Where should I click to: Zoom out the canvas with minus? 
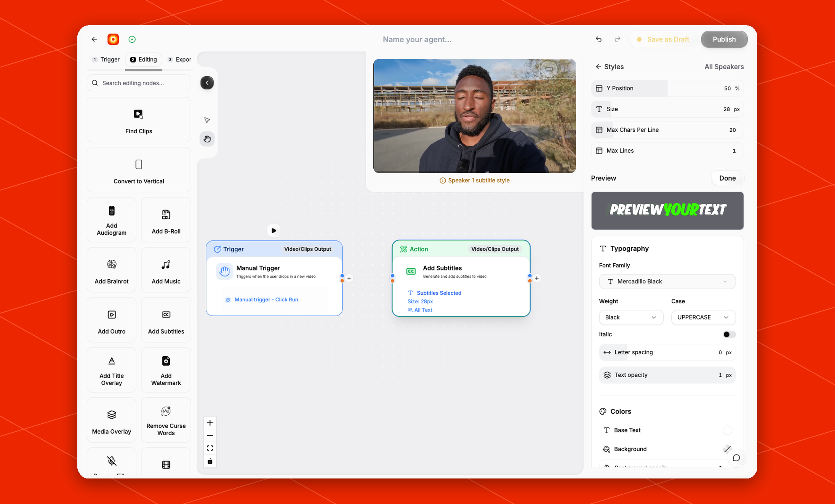pyautogui.click(x=210, y=435)
